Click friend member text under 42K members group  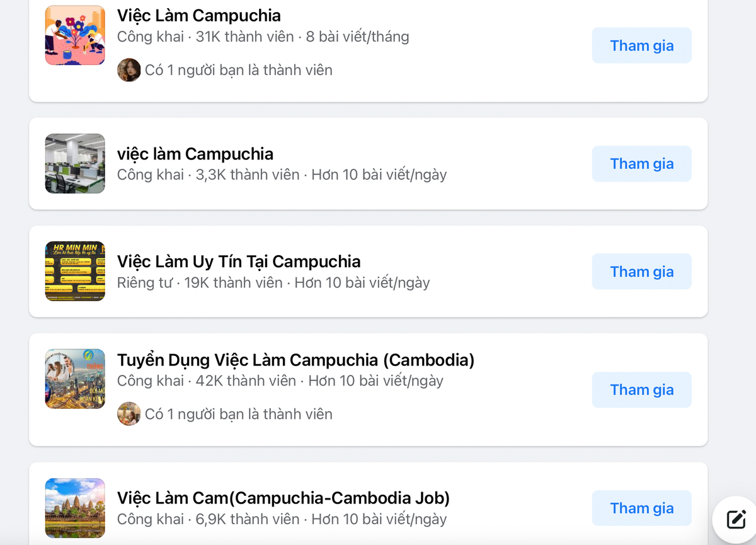[239, 414]
